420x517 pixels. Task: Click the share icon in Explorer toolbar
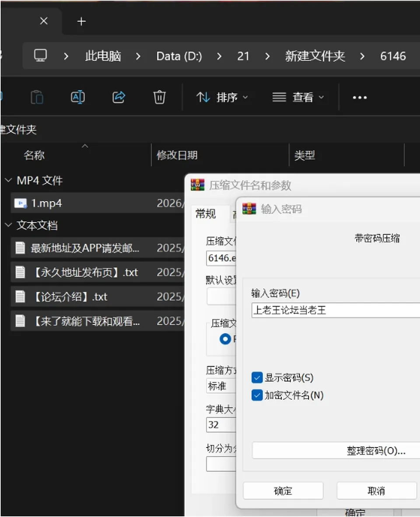click(119, 97)
